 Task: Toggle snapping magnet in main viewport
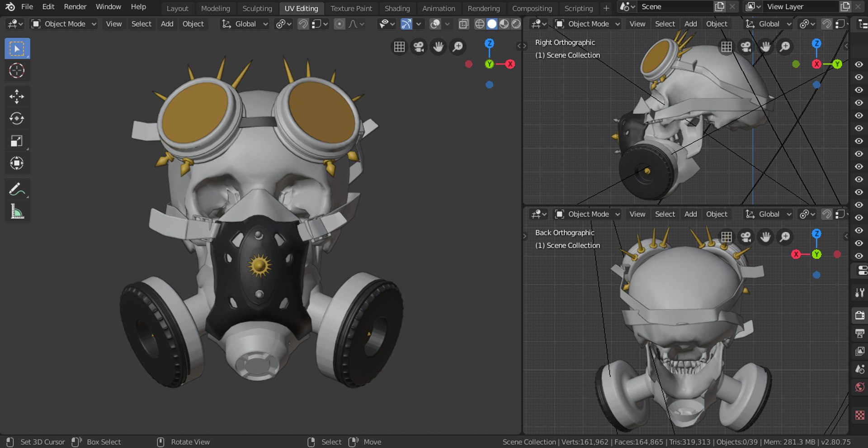click(303, 24)
